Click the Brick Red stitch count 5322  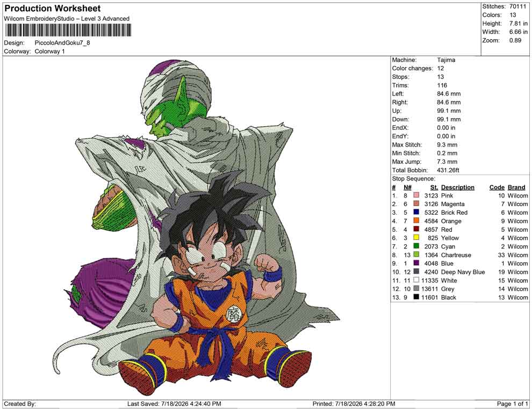pos(431,213)
